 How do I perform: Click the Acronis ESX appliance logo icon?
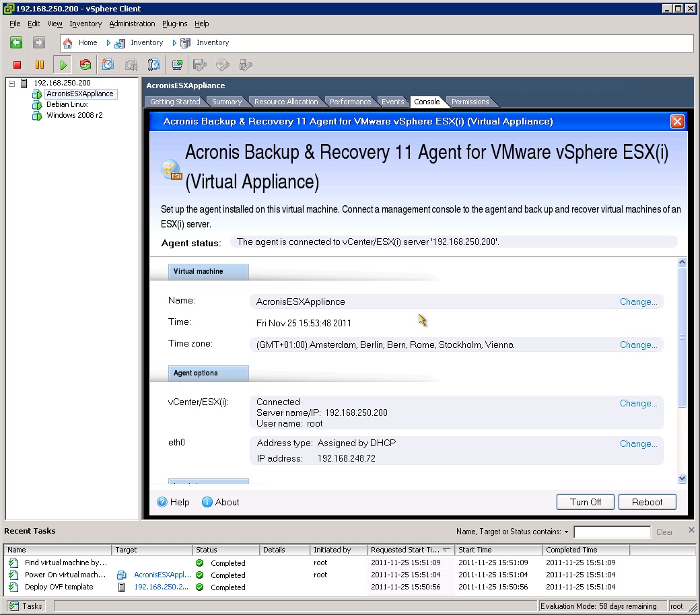click(x=172, y=170)
